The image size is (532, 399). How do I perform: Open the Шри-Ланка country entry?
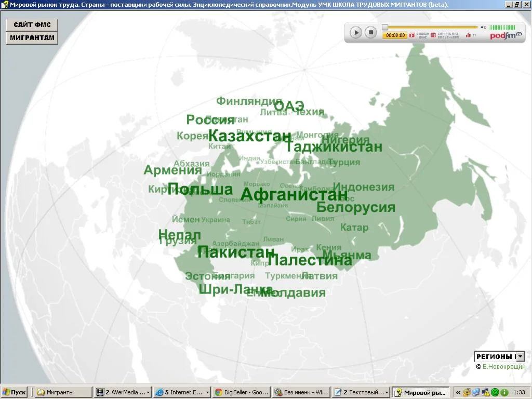click(x=236, y=290)
